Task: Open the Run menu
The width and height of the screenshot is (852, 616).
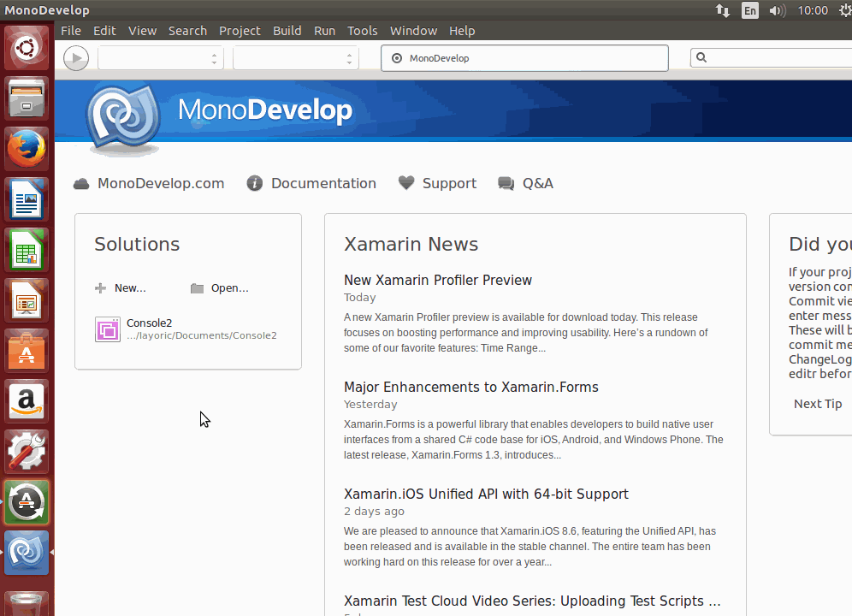Action: click(324, 31)
